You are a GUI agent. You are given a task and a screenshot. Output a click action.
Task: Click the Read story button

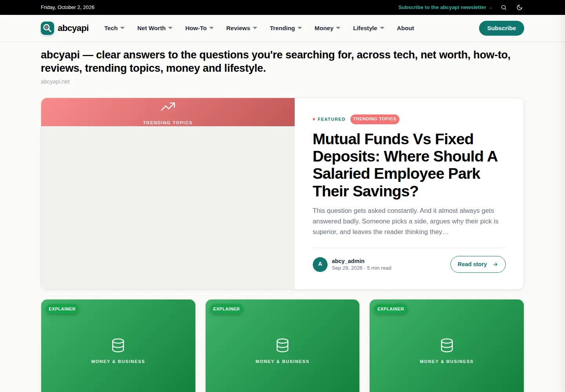pos(478,264)
